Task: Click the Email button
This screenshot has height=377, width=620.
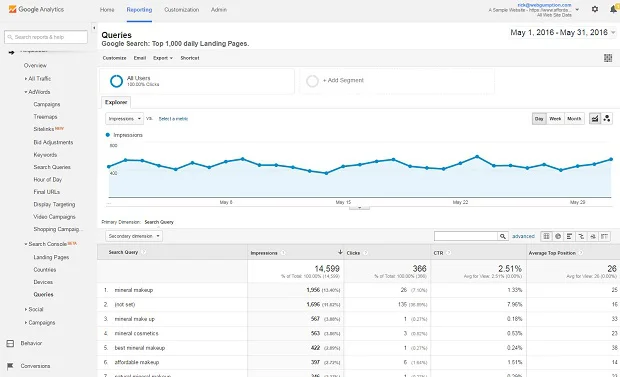Action: [140, 58]
